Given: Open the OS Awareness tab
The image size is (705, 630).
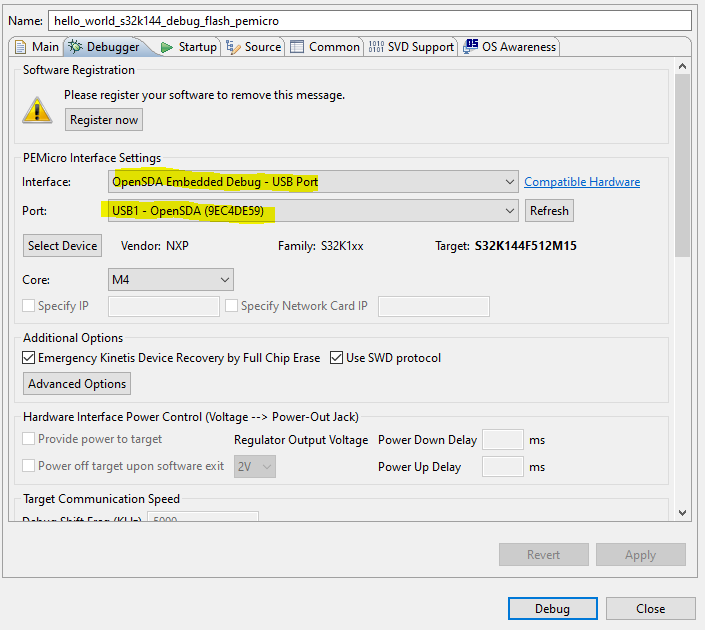Looking at the screenshot, I should pyautogui.click(x=510, y=47).
